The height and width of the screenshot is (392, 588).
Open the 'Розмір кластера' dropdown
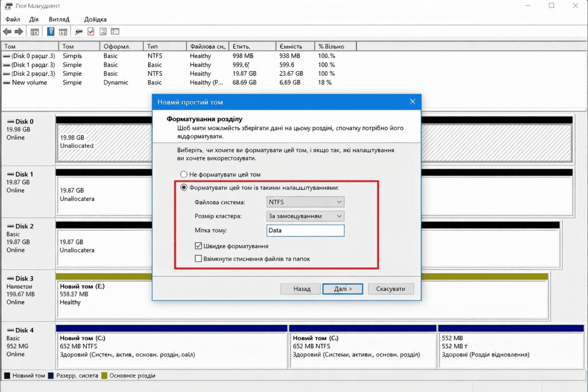(x=305, y=216)
